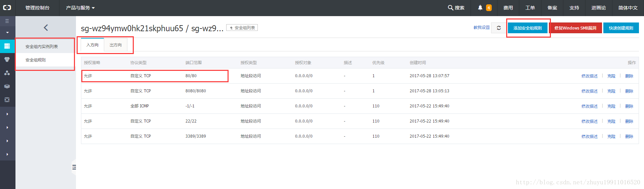Open the 工单 menu
644x189 pixels.
click(x=530, y=8)
